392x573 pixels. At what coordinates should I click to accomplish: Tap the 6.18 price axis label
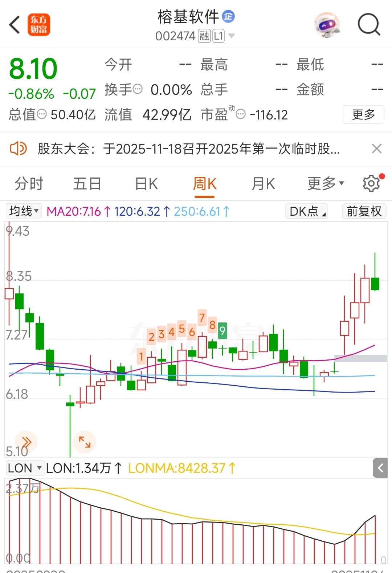pyautogui.click(x=17, y=394)
